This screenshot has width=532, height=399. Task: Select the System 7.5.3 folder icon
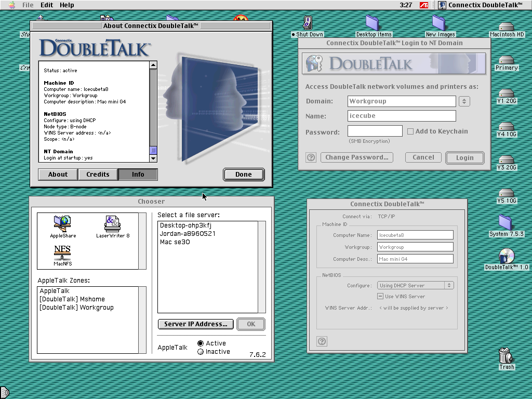[506, 222]
